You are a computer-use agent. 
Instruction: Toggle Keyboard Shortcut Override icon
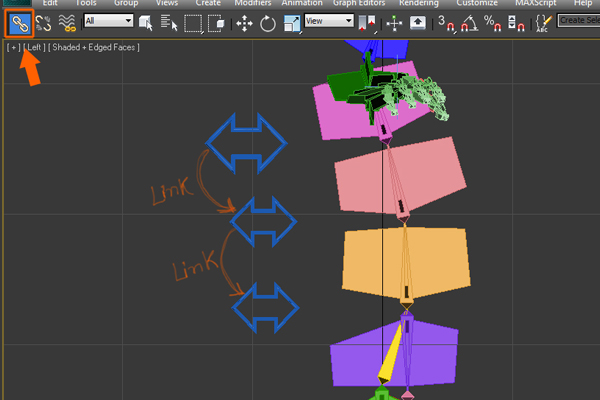tap(417, 23)
